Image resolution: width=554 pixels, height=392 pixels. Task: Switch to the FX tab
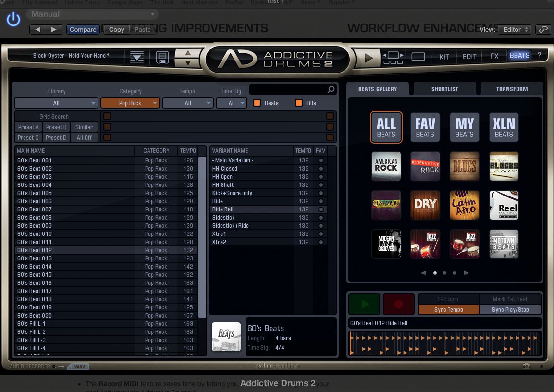[x=494, y=56]
